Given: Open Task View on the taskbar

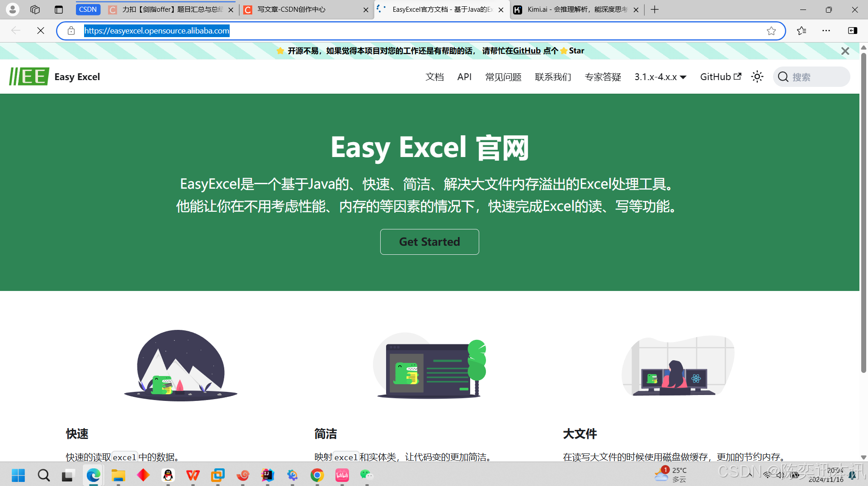Looking at the screenshot, I should point(68,475).
